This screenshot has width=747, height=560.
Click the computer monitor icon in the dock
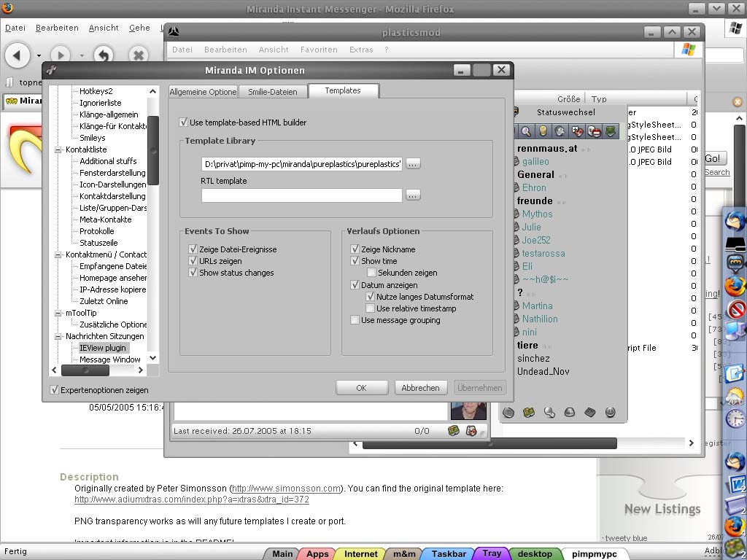[x=735, y=330]
